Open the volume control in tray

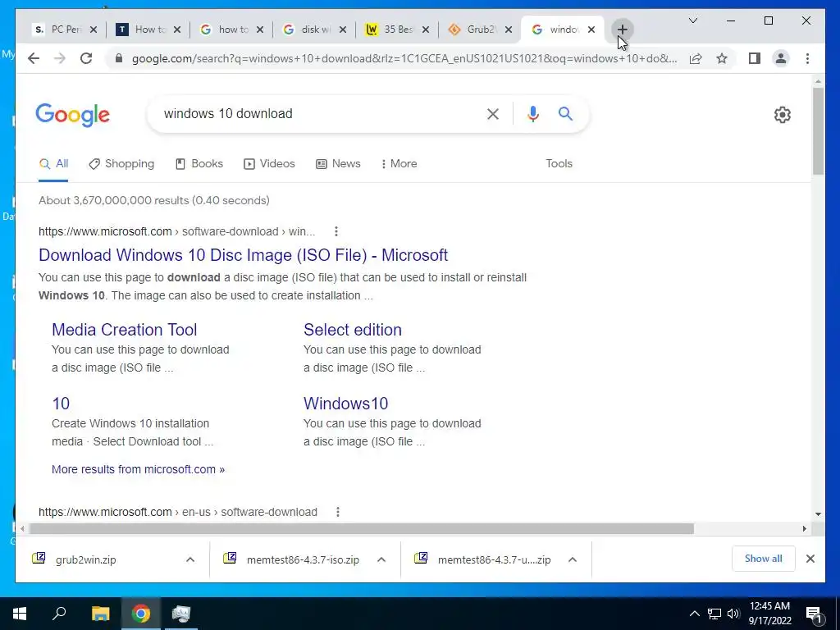733,614
